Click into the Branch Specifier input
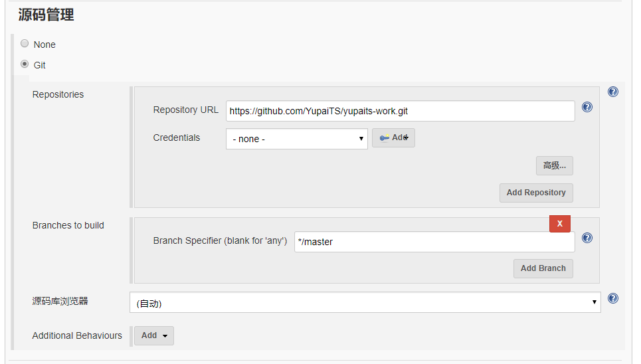 [x=434, y=242]
